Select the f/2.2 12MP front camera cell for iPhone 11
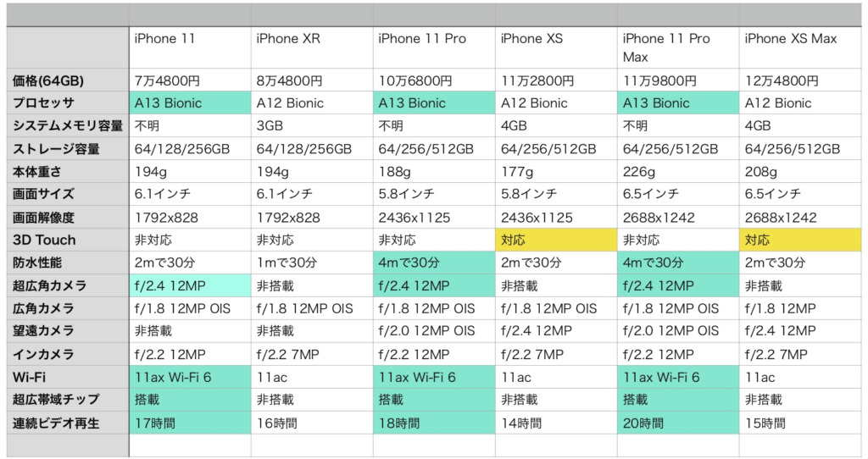The height and width of the screenshot is (459, 868). (190, 354)
